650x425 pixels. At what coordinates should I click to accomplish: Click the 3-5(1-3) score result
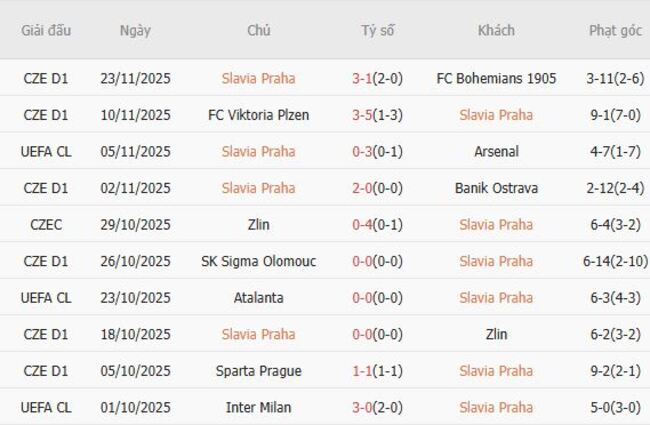pyautogui.click(x=378, y=115)
